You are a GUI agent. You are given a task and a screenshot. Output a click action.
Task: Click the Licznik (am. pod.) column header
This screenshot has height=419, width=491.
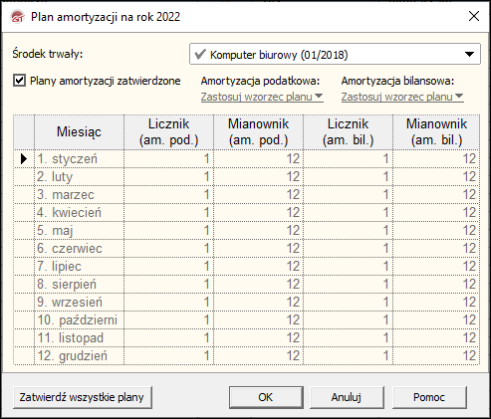coord(169,132)
